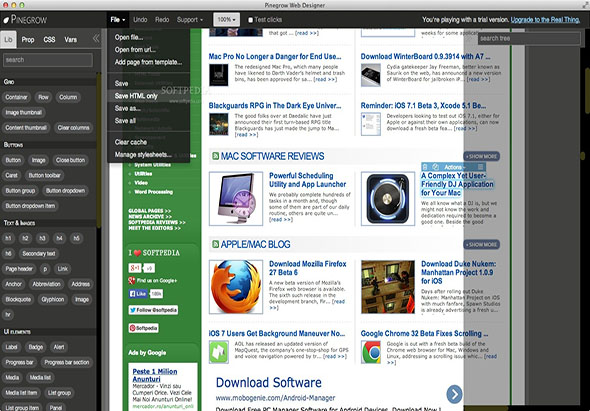590x411 pixels.
Task: Click the green MapQuest app icon
Action: click(x=219, y=352)
